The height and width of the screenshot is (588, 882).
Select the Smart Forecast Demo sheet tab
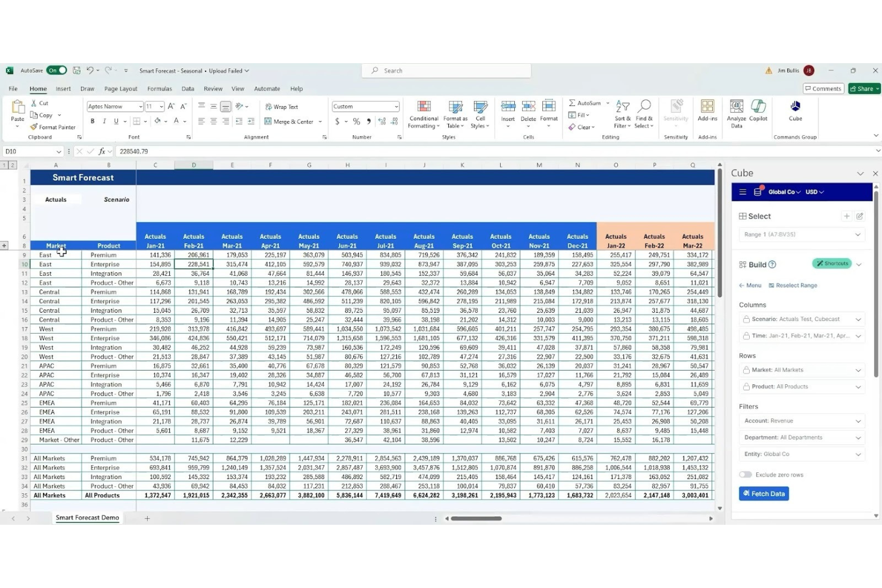[x=87, y=518]
